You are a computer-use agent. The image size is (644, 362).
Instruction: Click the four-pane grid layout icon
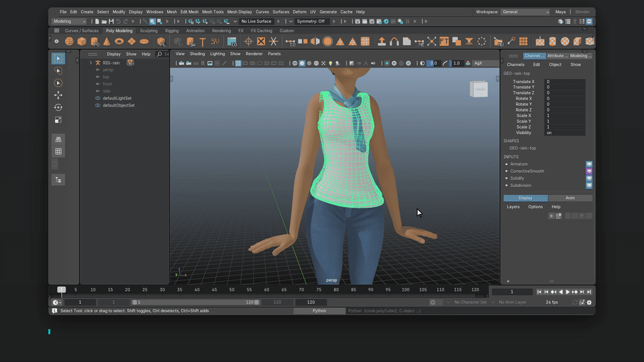(x=58, y=152)
